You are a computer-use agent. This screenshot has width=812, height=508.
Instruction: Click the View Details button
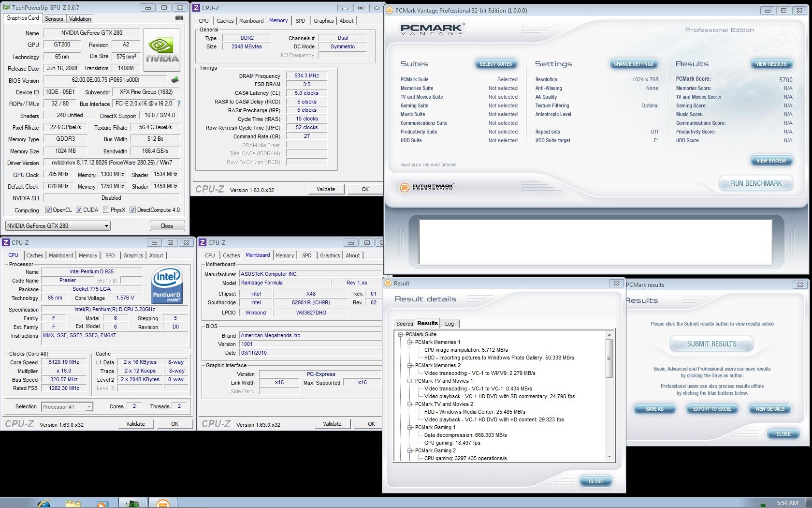769,409
